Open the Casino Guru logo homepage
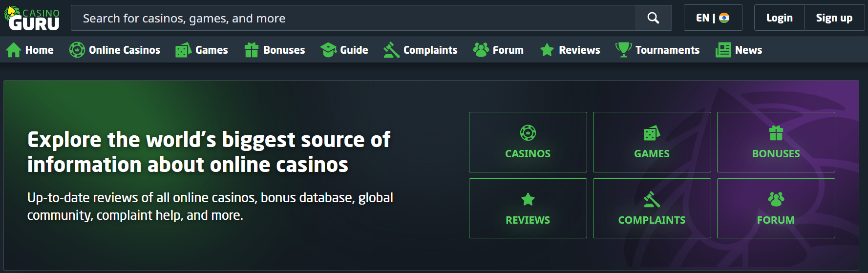Screen dimensions: 868x273 pos(32,18)
